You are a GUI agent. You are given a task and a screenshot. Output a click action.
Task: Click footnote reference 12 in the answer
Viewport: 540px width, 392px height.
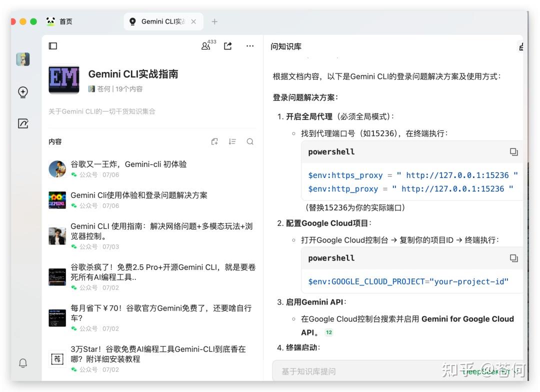[328, 332]
